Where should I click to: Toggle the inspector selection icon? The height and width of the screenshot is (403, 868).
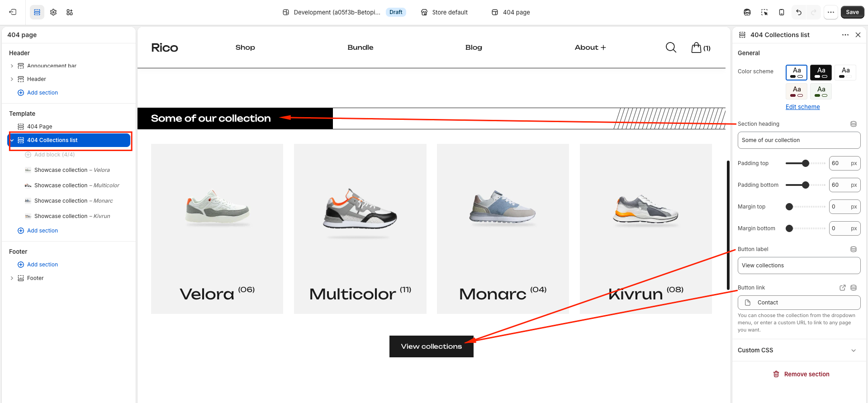tap(764, 12)
